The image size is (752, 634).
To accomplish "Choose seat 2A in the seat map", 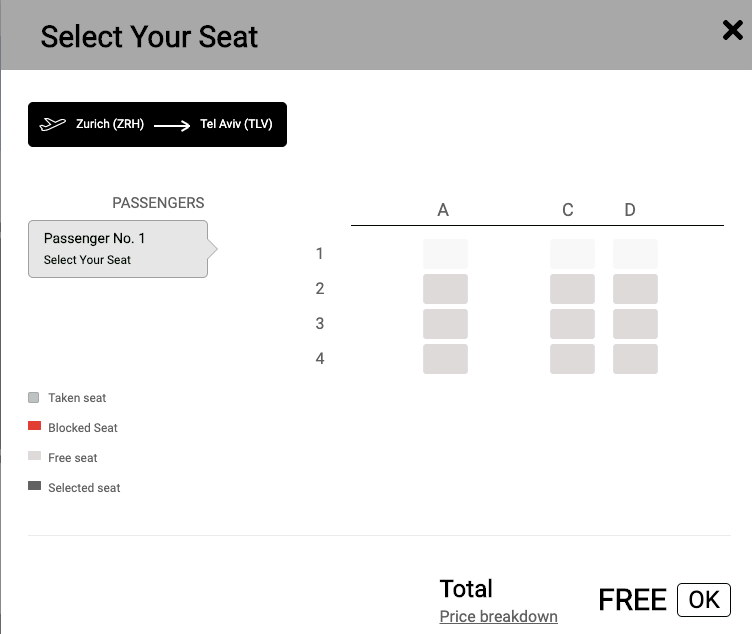I will (x=445, y=289).
